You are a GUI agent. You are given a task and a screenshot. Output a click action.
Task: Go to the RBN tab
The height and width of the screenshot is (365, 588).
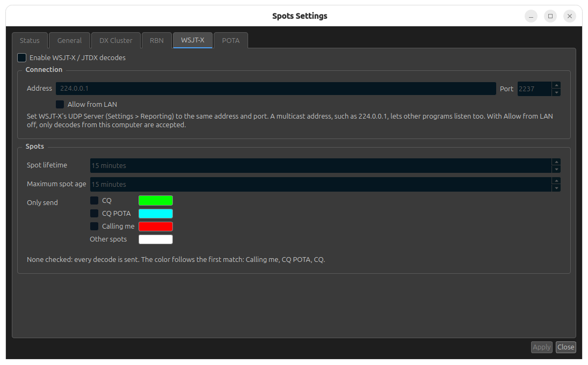tap(157, 40)
